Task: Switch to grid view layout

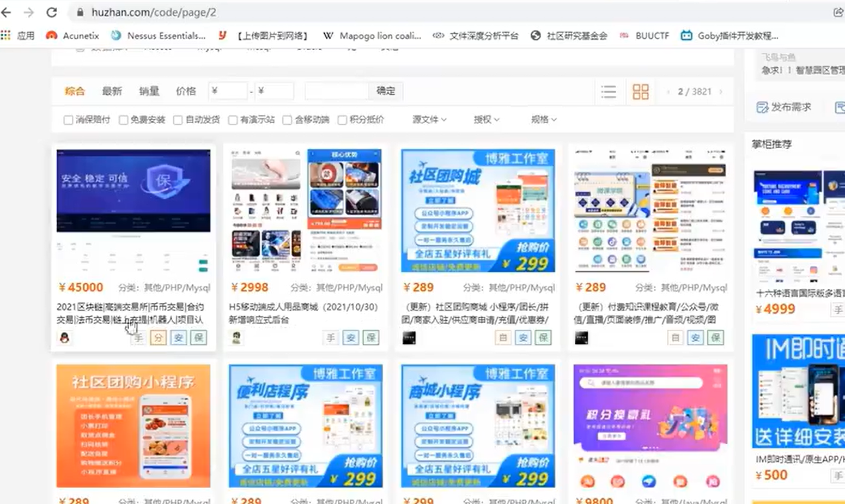Action: (641, 92)
